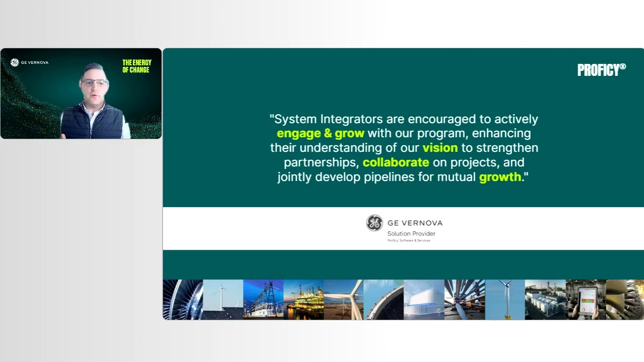Click the speaker's webcam video tile
Image resolution: width=644 pixels, height=362 pixels.
[81, 94]
